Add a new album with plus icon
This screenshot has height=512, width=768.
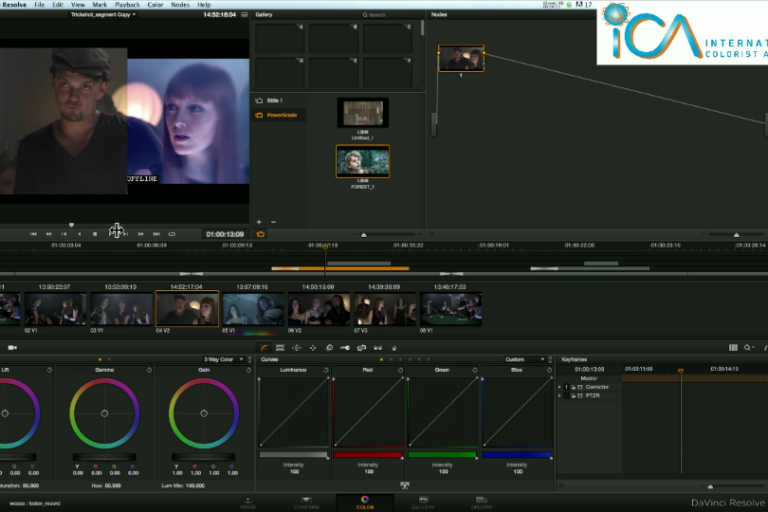(x=259, y=222)
